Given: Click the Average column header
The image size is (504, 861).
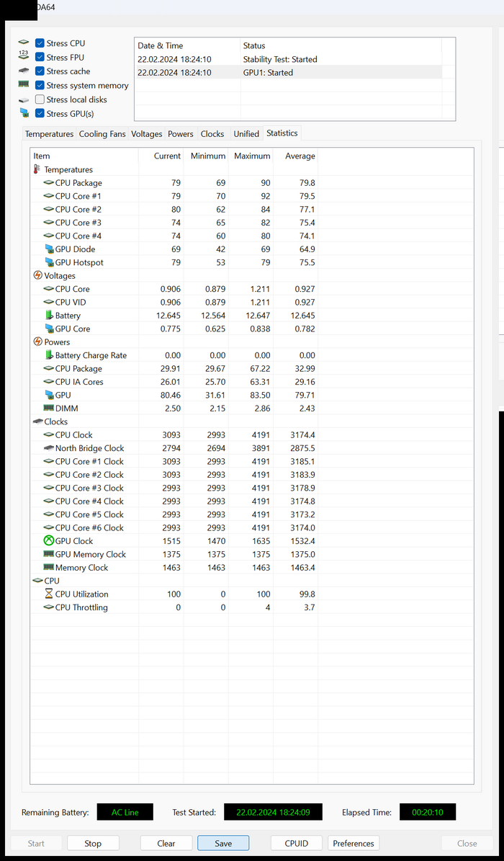Looking at the screenshot, I should click(295, 156).
